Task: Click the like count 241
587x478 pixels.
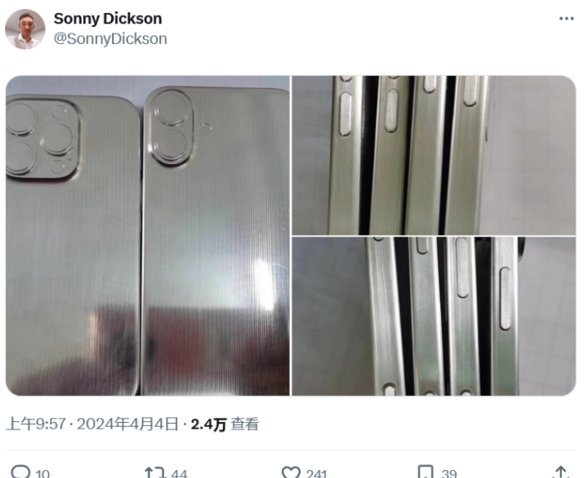Action: (x=316, y=474)
